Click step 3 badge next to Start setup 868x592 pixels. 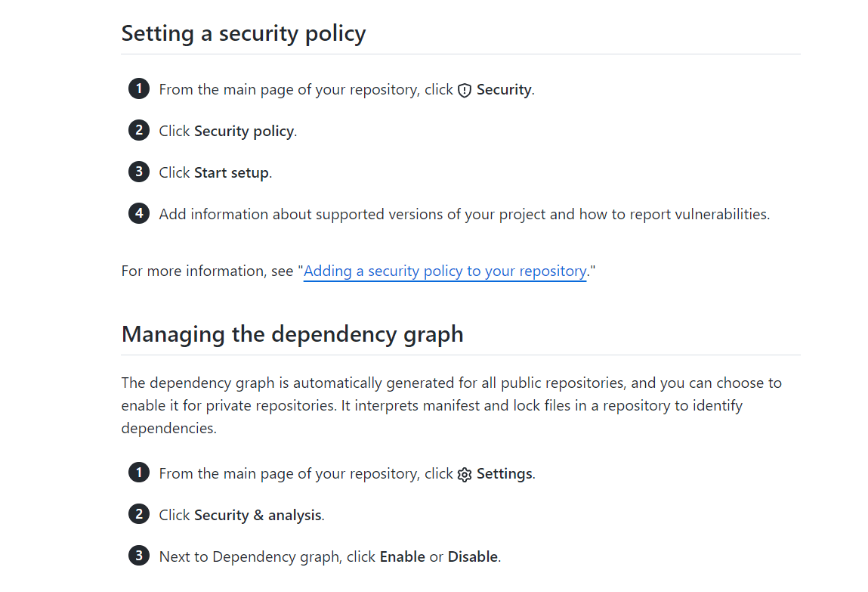pos(139,172)
